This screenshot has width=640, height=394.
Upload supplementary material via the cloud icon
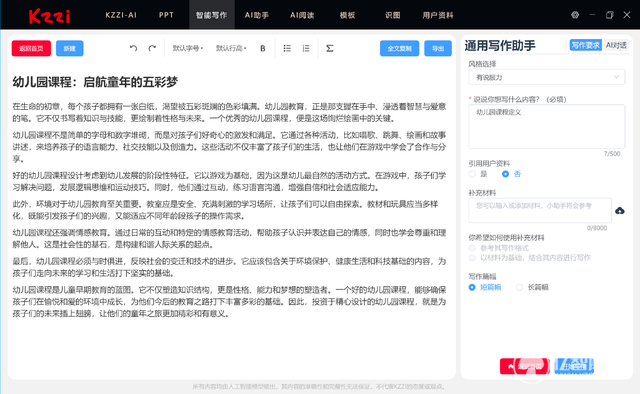pyautogui.click(x=620, y=211)
